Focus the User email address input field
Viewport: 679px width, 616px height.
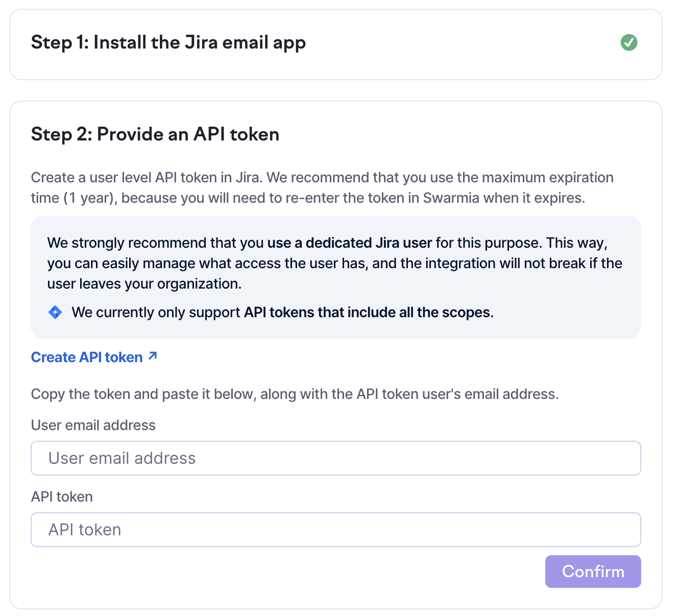[335, 458]
